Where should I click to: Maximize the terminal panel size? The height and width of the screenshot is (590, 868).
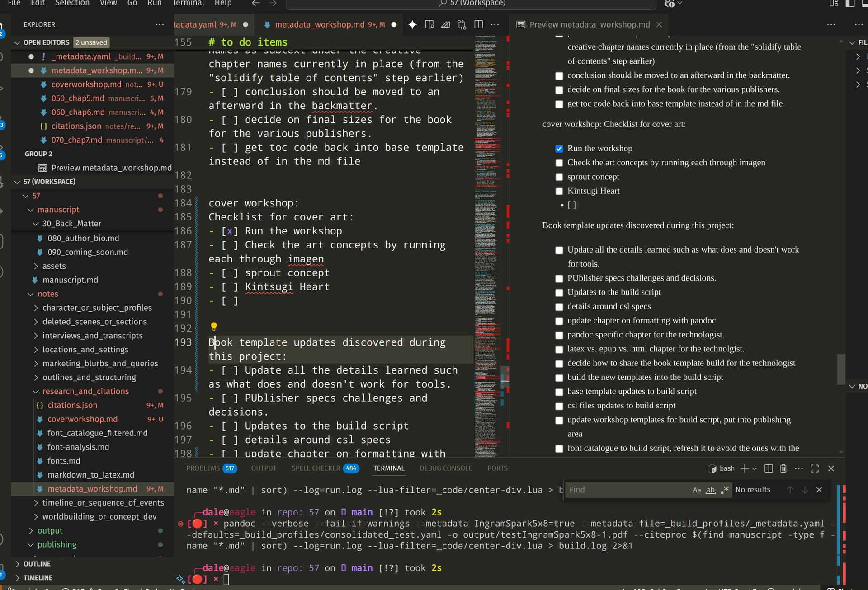[815, 468]
